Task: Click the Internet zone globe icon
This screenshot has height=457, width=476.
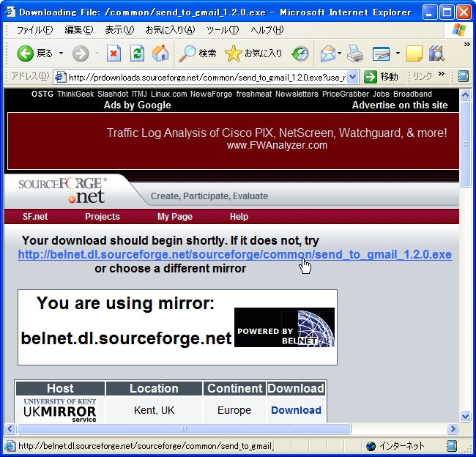Action: pyautogui.click(x=371, y=446)
